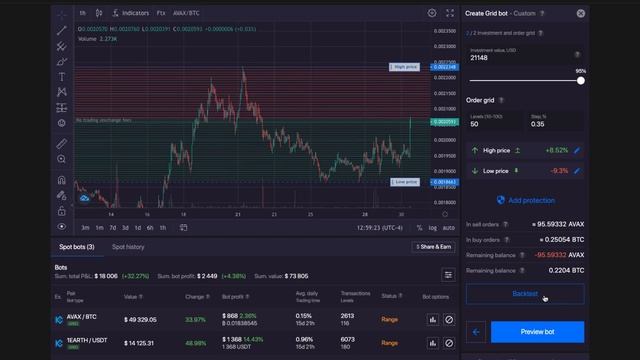Click the High price label on chart
This screenshot has height=360, width=640.
click(404, 67)
